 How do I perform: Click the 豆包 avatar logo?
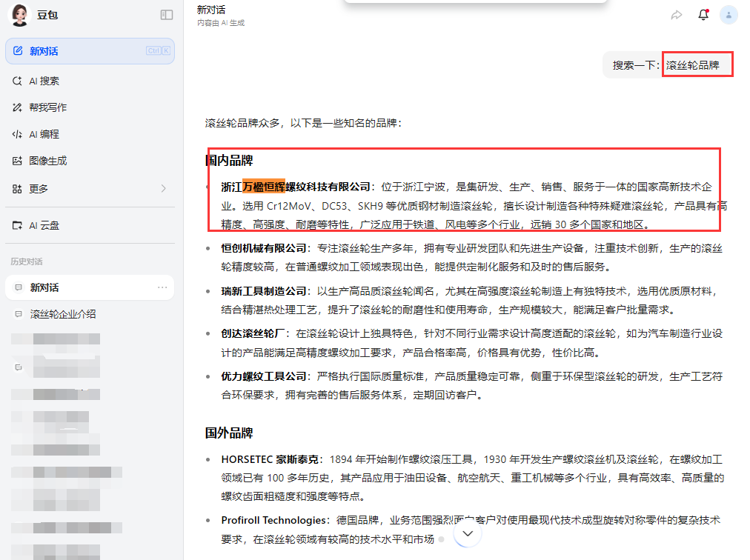[19, 14]
